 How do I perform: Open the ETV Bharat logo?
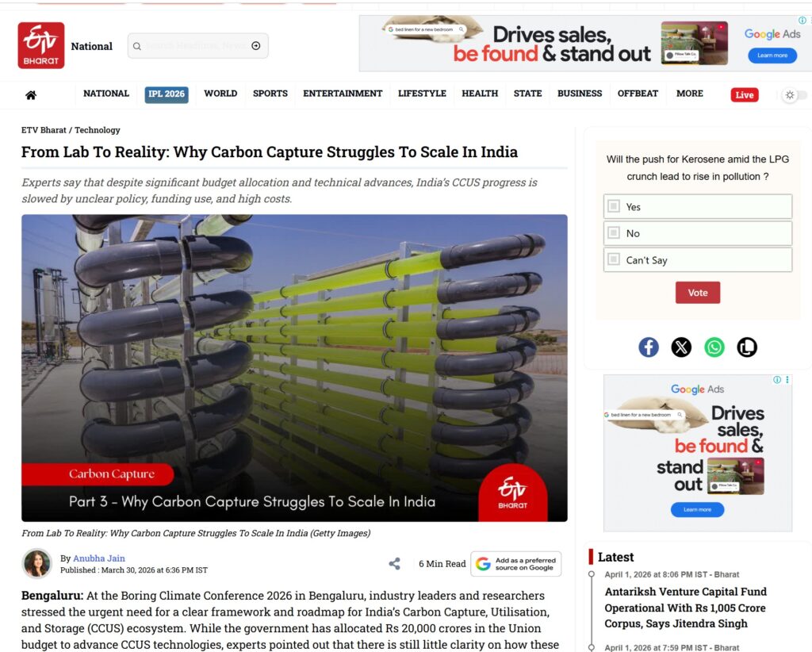[41, 45]
